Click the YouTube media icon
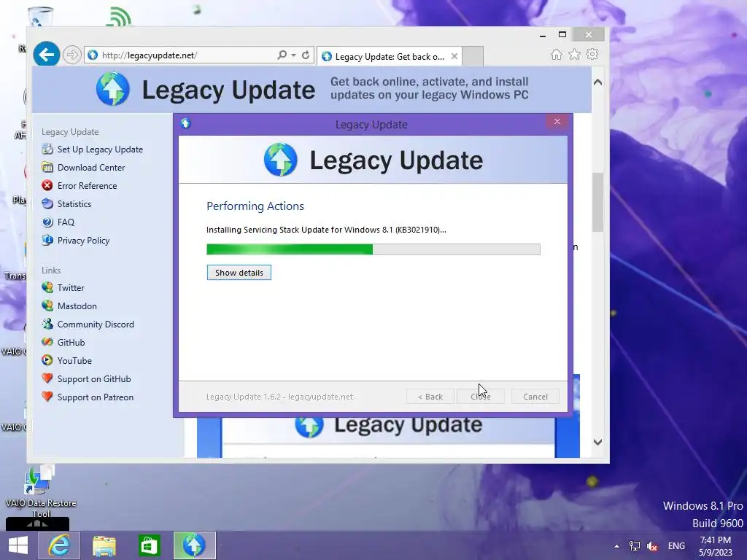The height and width of the screenshot is (560, 747). (x=47, y=360)
